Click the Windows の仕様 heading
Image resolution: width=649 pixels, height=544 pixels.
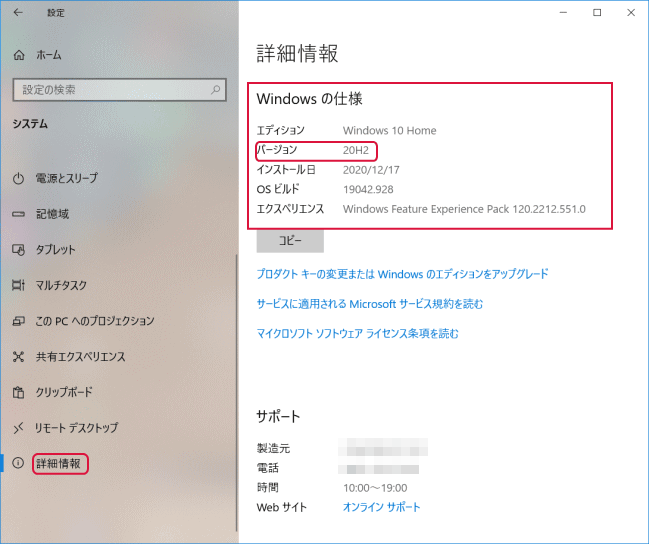pyautogui.click(x=309, y=99)
